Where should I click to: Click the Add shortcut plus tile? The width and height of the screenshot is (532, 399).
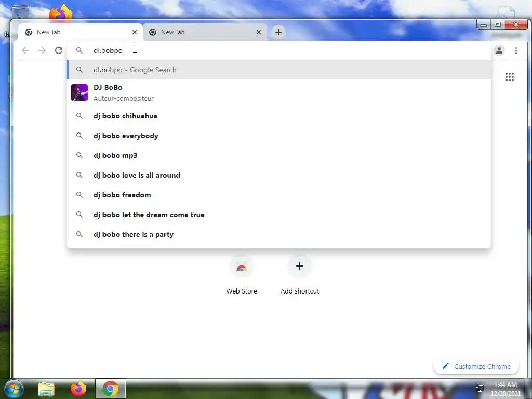(x=300, y=274)
